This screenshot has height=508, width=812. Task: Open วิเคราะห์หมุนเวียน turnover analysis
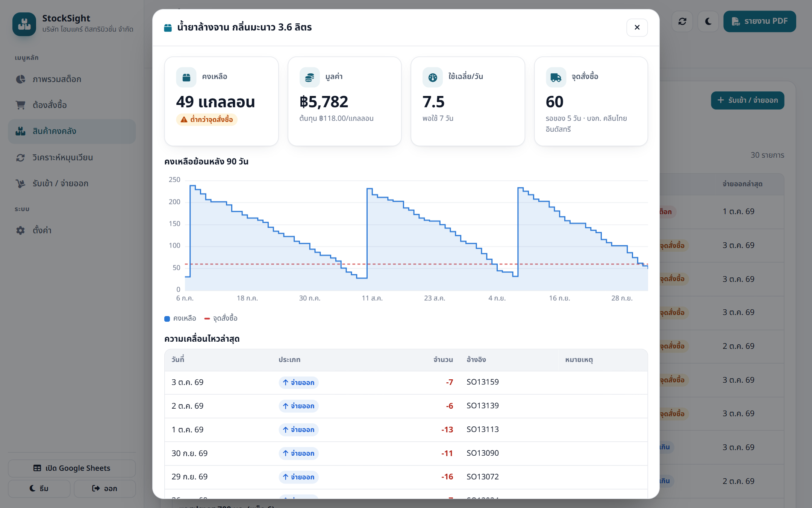[72, 157]
